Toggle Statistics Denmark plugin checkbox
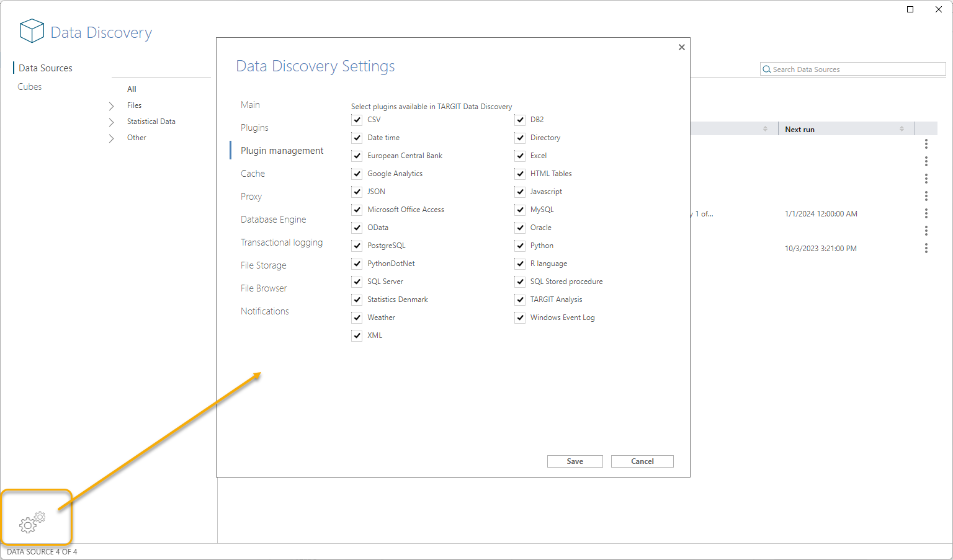Screen dimensions: 953x560 coord(357,300)
